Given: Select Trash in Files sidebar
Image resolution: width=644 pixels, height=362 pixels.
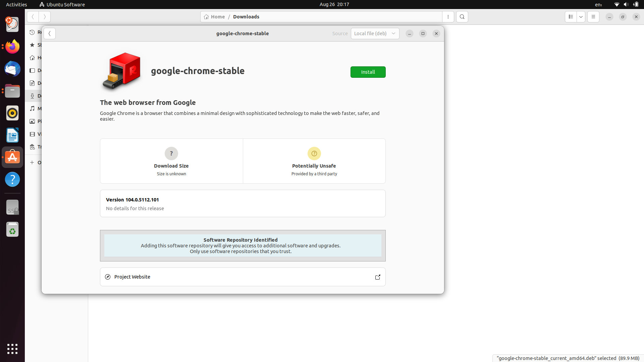Looking at the screenshot, I should coord(34,147).
